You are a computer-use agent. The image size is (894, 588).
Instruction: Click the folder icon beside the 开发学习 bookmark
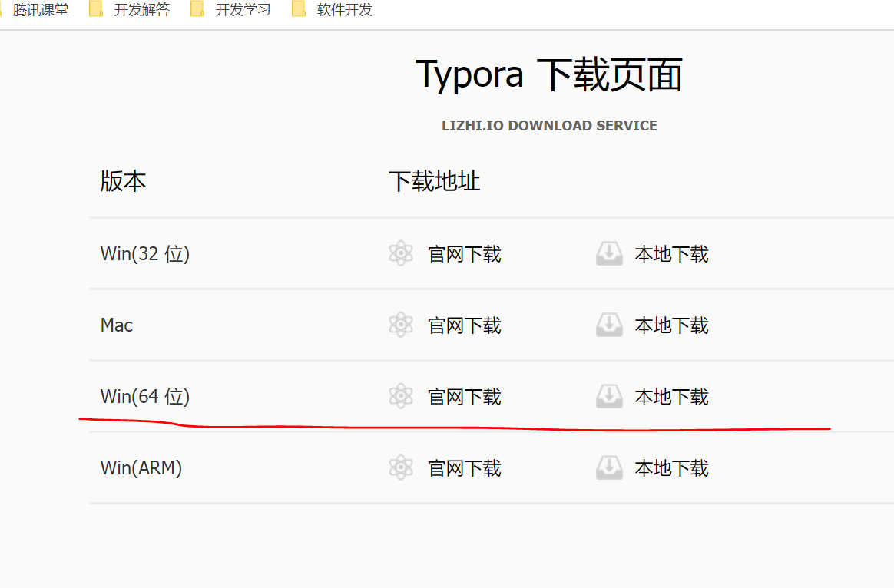coord(197,8)
